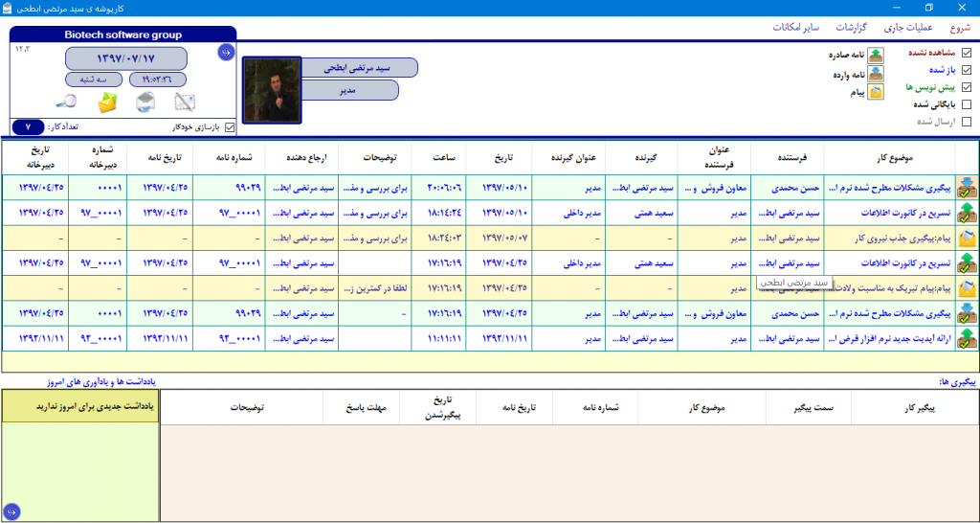Collapse the date panel using blue arrow button
The image size is (980, 523).
tap(225, 52)
